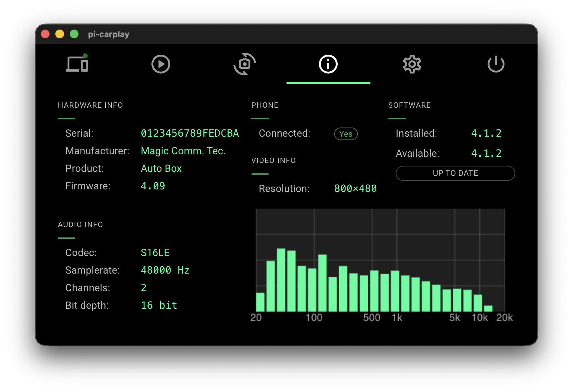Click the Installed version 4.1.2 value
Screen dimensions: 573x392
[486, 133]
